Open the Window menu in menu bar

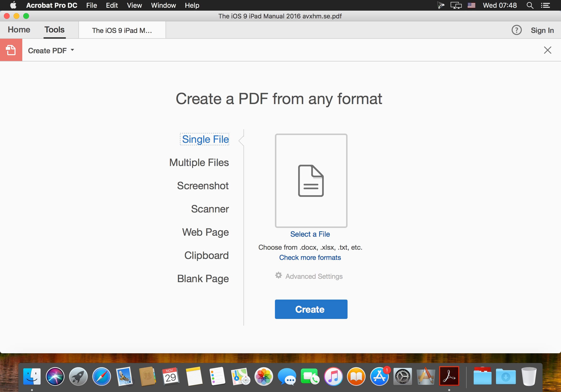[164, 5]
